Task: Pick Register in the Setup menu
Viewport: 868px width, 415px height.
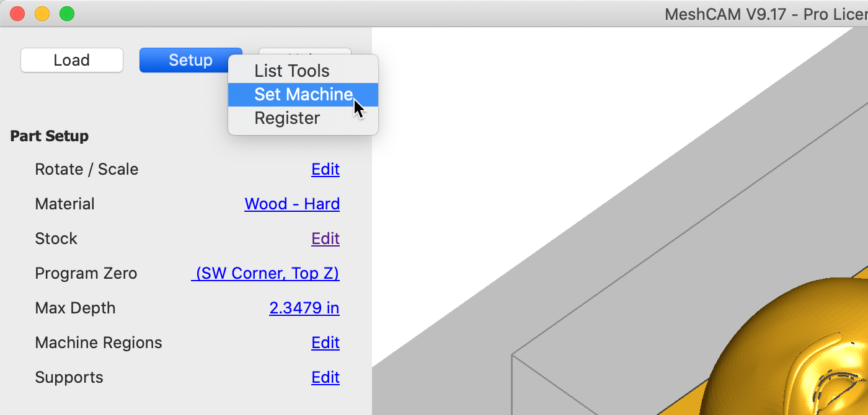Action: tap(303, 118)
